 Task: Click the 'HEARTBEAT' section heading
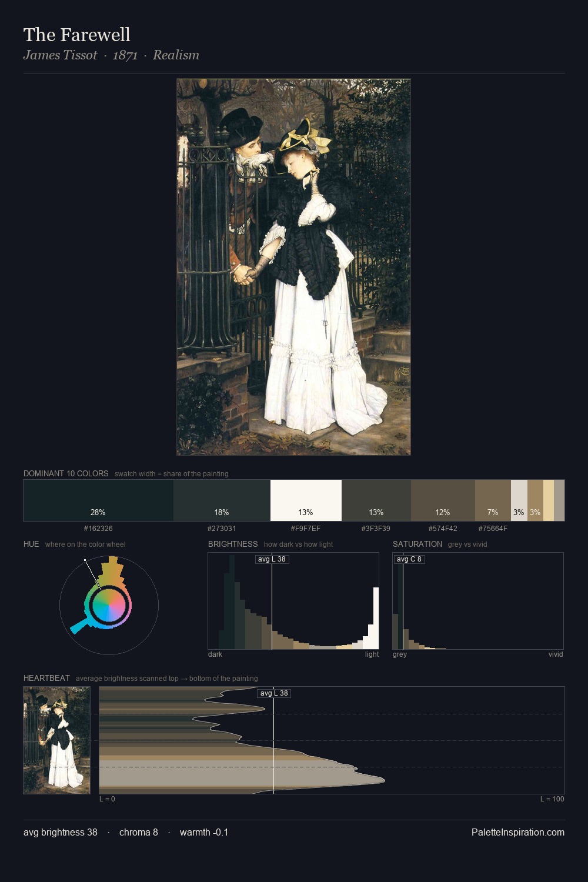(46, 678)
